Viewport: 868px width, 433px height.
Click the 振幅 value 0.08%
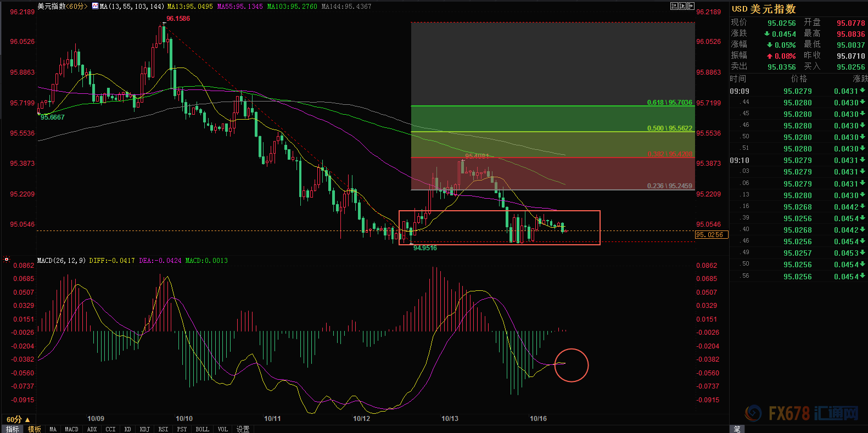(x=785, y=56)
